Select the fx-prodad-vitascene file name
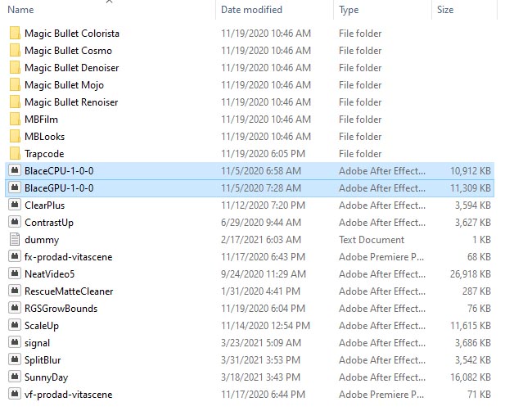 coord(69,257)
